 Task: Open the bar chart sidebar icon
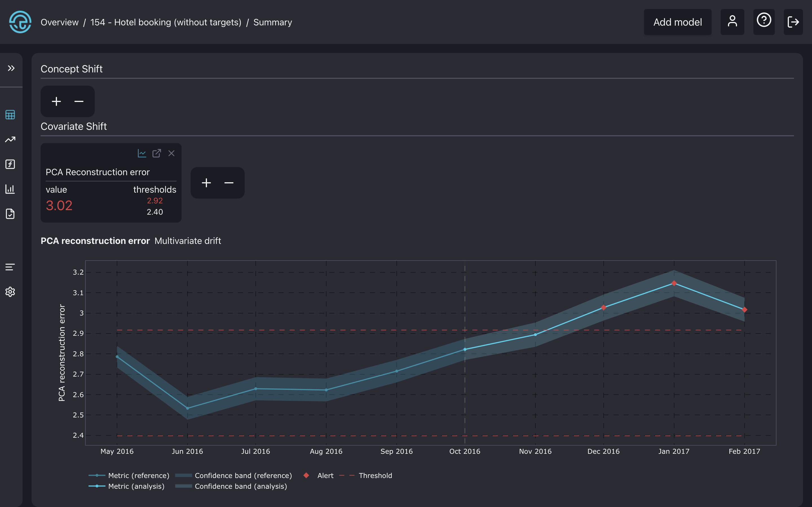[10, 189]
